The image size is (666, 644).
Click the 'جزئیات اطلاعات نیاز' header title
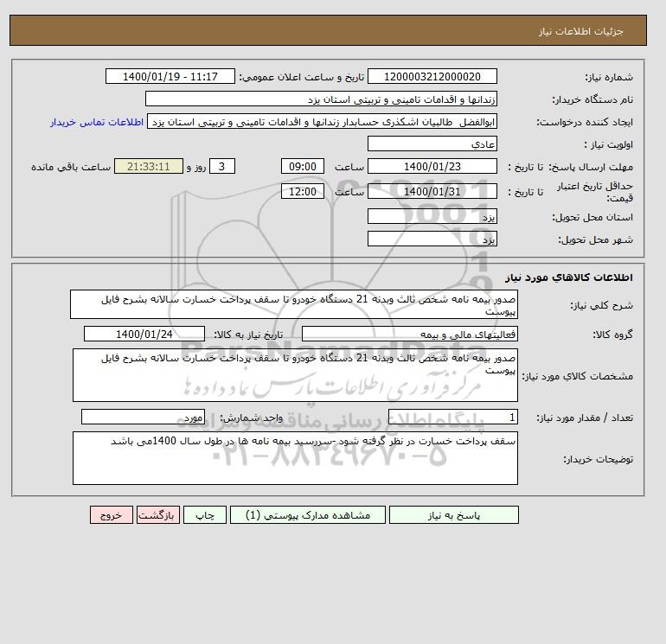pos(580,31)
